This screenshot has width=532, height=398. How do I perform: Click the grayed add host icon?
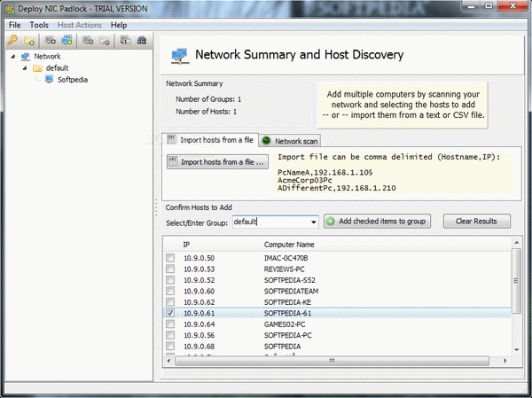(51, 41)
